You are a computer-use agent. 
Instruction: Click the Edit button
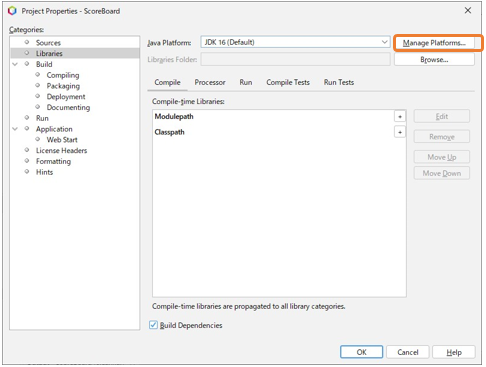(x=442, y=116)
